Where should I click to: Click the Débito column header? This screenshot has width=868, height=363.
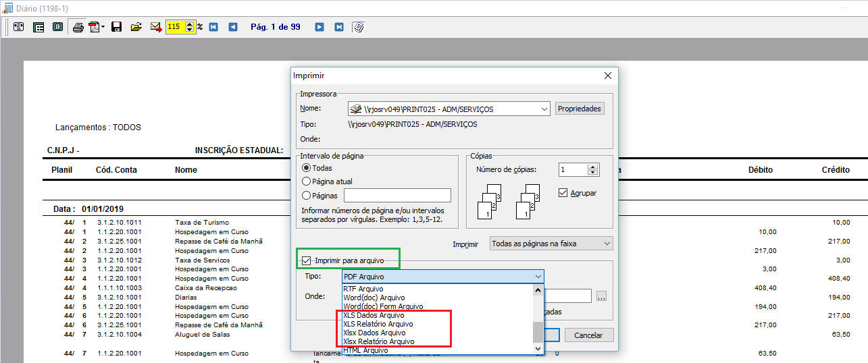(x=760, y=170)
